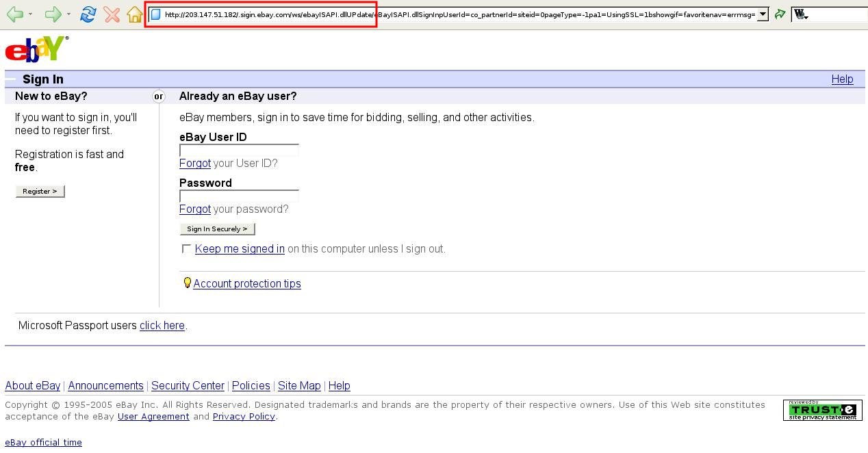The height and width of the screenshot is (453, 868).
Task: Open the Forgot your password link
Action: pyautogui.click(x=195, y=209)
